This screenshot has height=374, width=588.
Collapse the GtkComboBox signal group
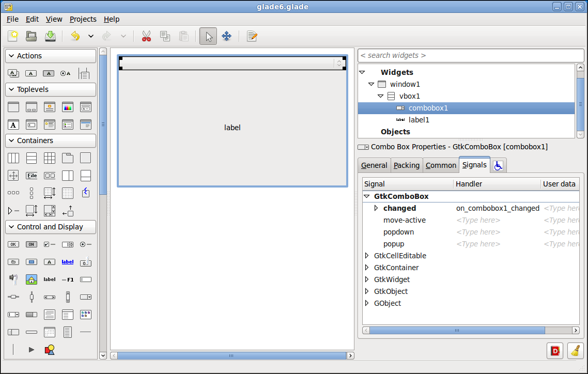point(367,196)
